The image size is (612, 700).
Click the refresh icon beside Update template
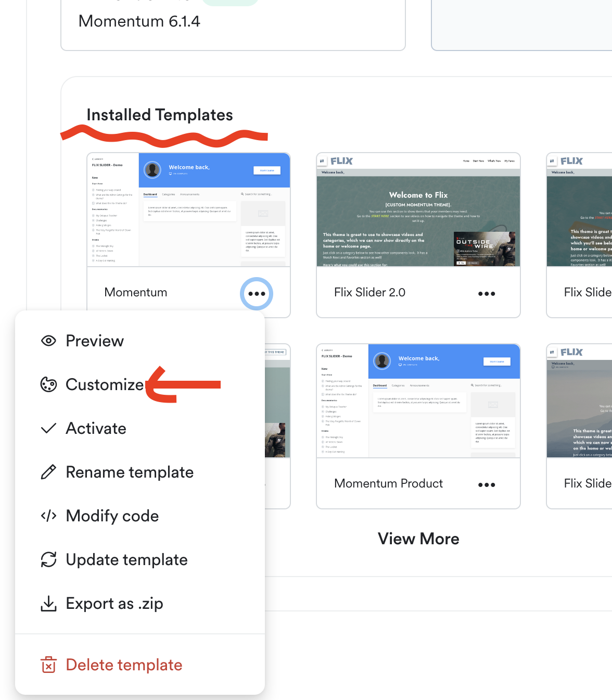tap(48, 560)
